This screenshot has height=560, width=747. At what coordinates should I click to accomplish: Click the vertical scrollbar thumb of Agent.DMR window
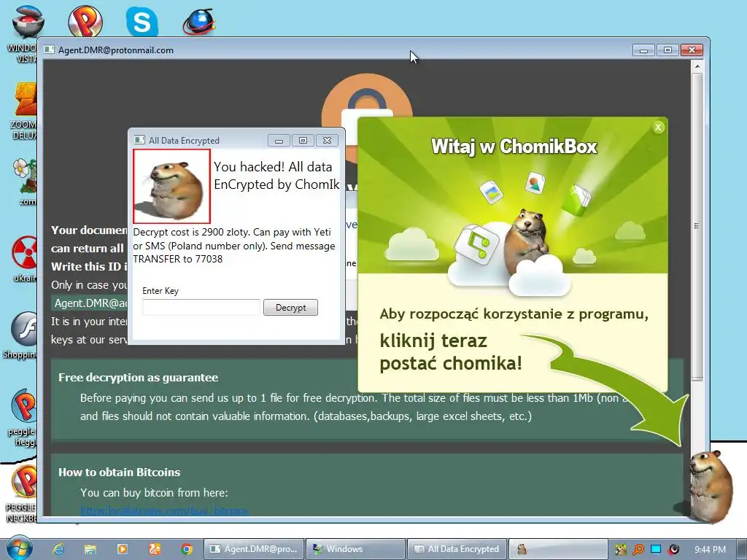pyautogui.click(x=697, y=226)
